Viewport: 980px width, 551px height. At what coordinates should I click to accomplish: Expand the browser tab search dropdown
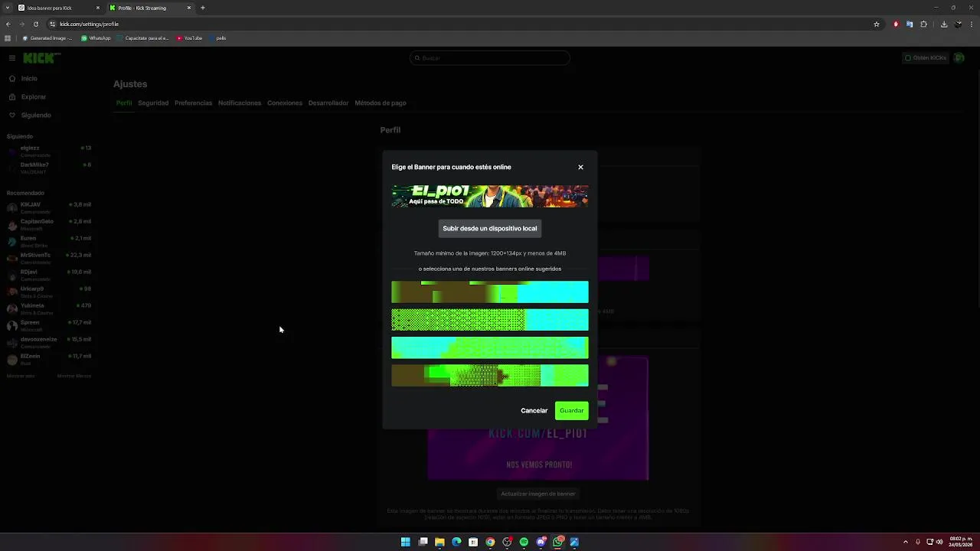click(x=7, y=8)
